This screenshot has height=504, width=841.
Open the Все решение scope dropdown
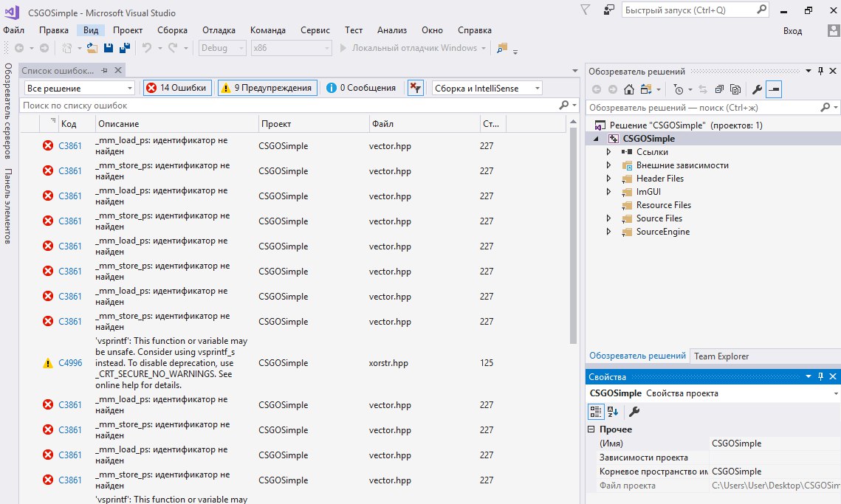point(79,88)
